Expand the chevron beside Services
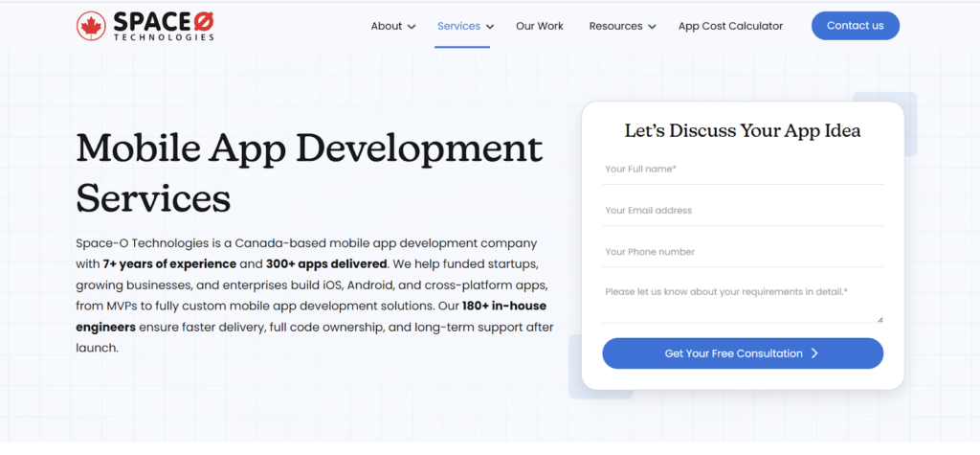Image resolution: width=980 pixels, height=455 pixels. (490, 27)
